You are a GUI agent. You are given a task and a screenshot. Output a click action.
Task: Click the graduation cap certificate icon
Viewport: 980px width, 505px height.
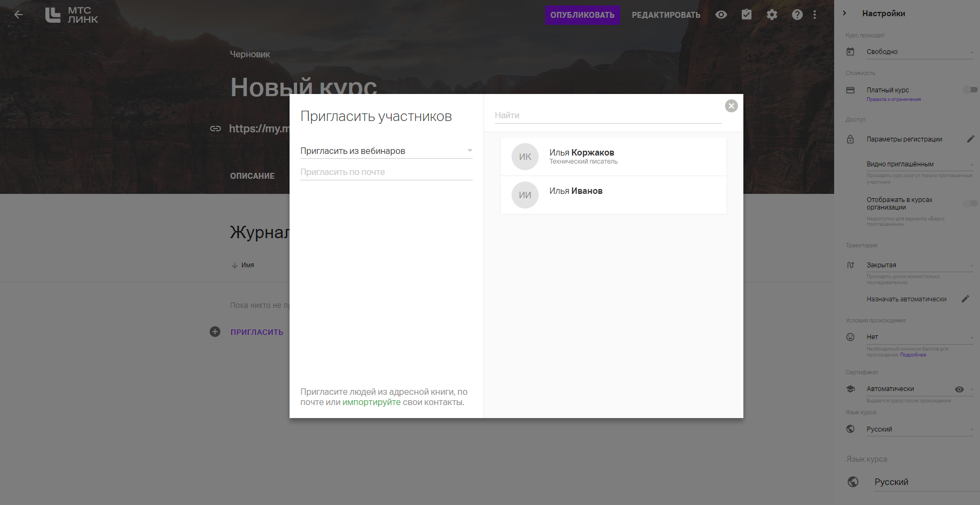[850, 389]
